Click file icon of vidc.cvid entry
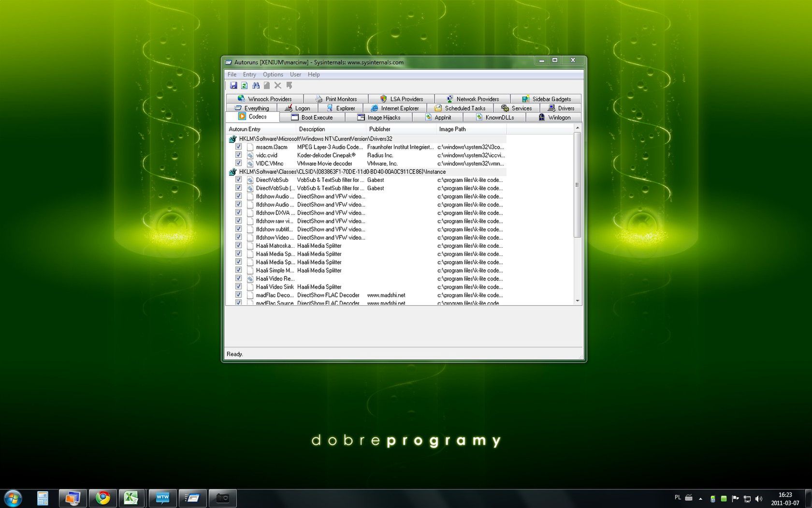 point(250,155)
